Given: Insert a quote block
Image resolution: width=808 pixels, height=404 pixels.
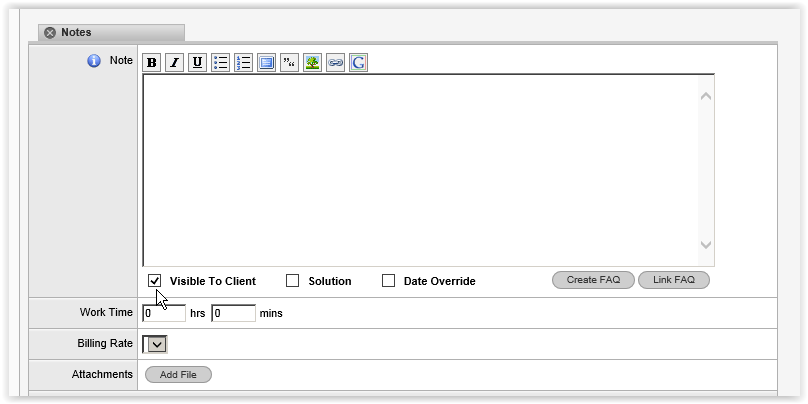Looking at the screenshot, I should coord(289,63).
